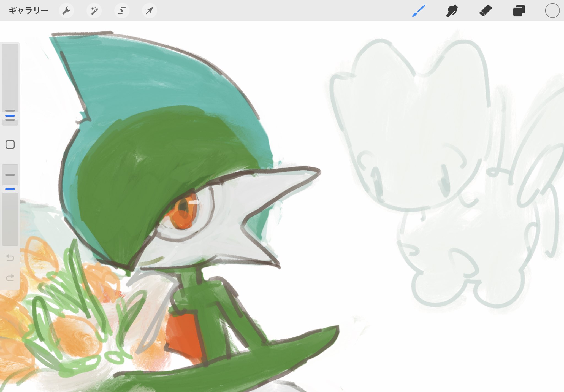Adjust the brush size slider
The height and width of the screenshot is (392, 564).
(x=10, y=85)
